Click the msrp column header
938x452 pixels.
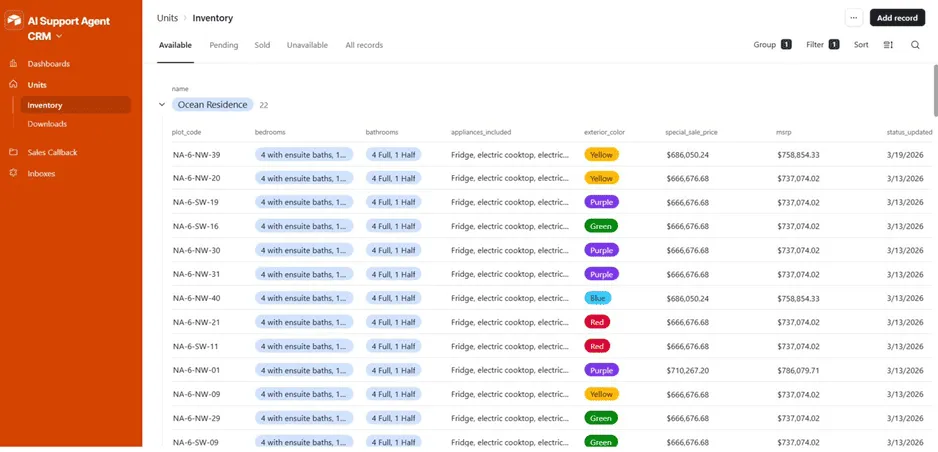coord(783,132)
